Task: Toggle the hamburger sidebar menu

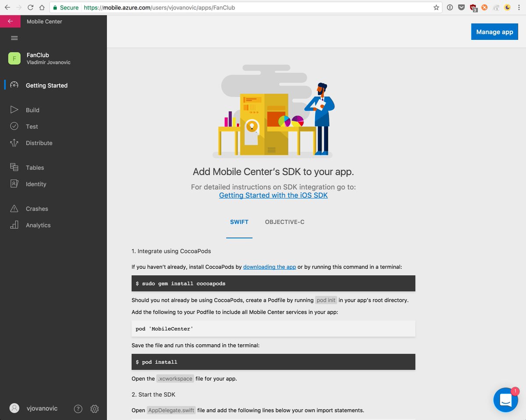Action: click(14, 38)
